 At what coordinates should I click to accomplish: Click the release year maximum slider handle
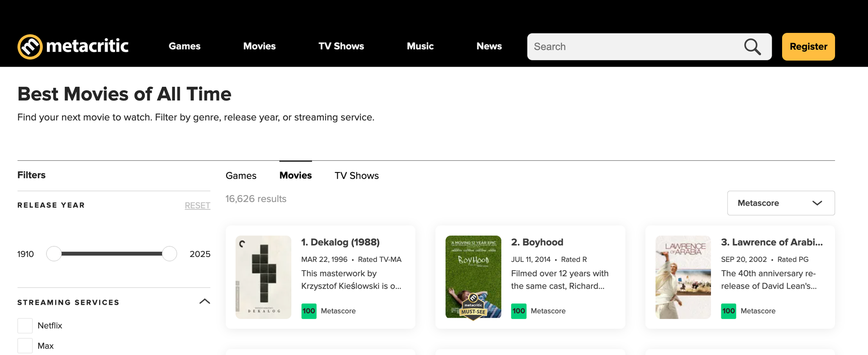[169, 254]
